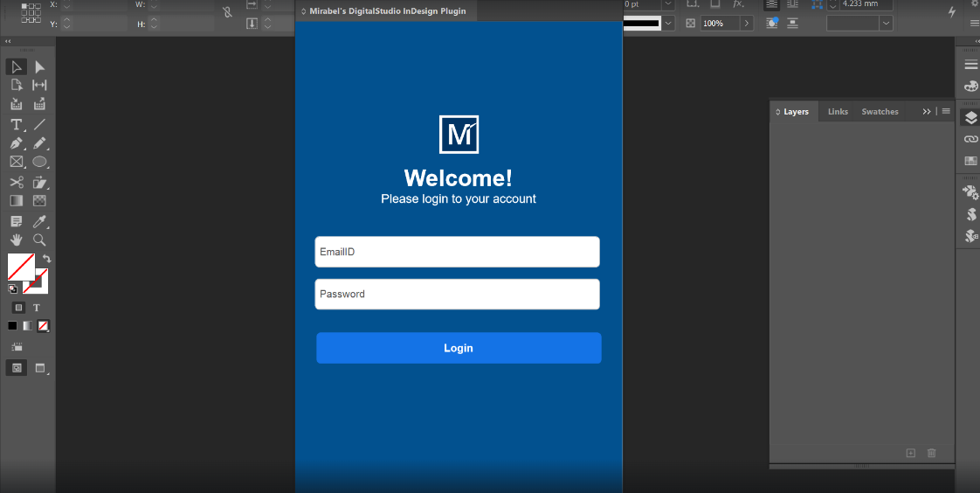
Task: Collapse the plugin panel title arrows
Action: (304, 11)
